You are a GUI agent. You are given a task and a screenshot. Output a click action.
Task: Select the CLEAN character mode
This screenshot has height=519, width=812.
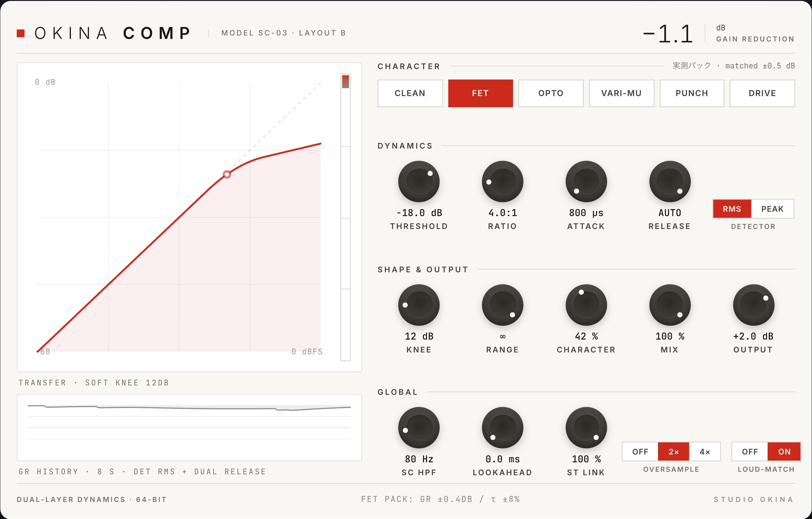pyautogui.click(x=410, y=93)
